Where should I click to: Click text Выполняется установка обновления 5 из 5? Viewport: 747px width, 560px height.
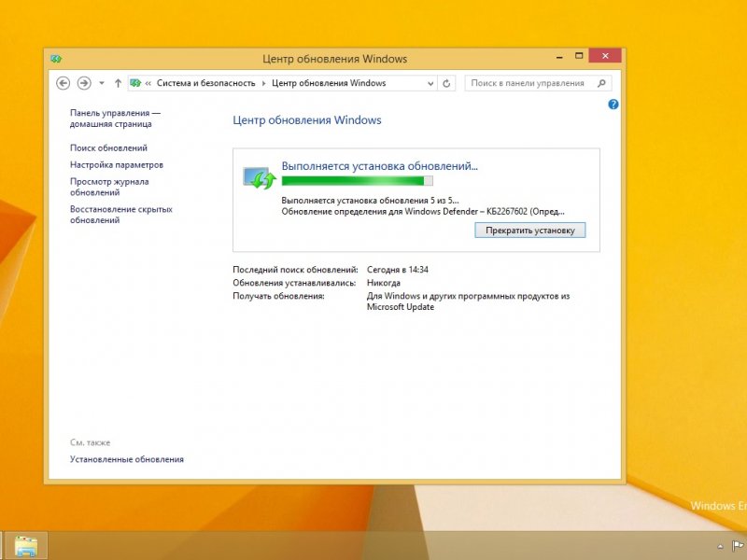(370, 201)
